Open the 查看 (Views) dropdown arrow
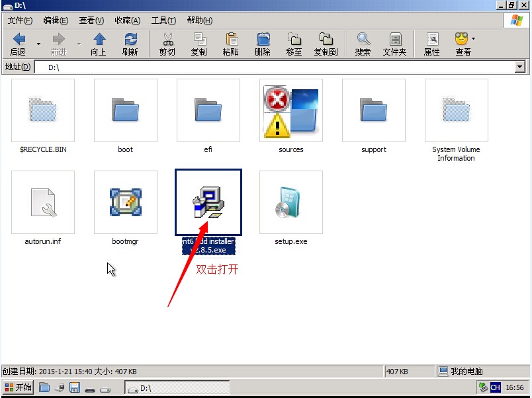 click(472, 40)
